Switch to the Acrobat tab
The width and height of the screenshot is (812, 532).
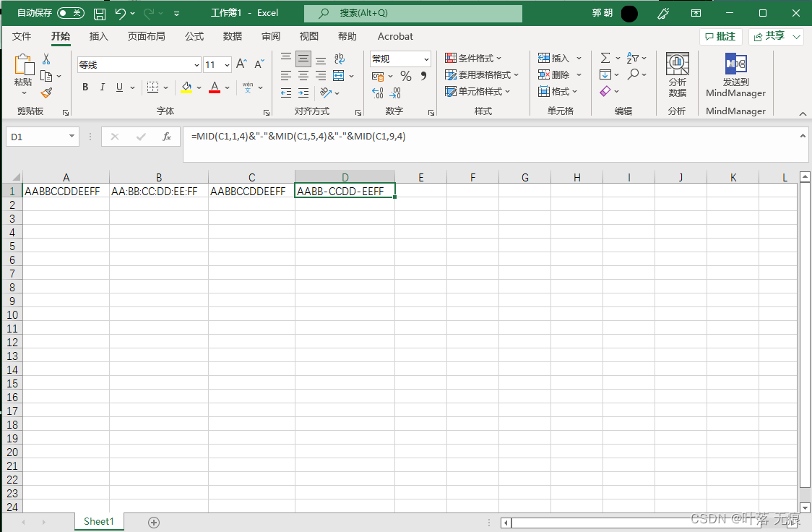[x=395, y=36]
